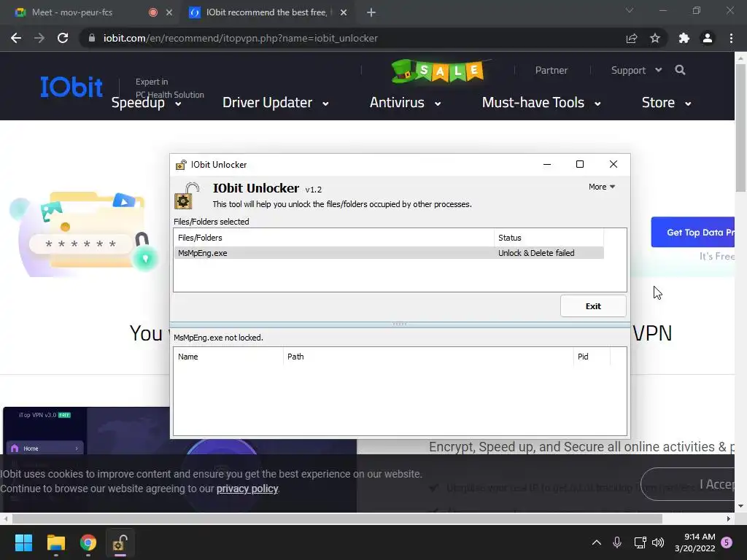Minimize the IObit Unlocker window
The height and width of the screenshot is (560, 747).
pos(547,164)
